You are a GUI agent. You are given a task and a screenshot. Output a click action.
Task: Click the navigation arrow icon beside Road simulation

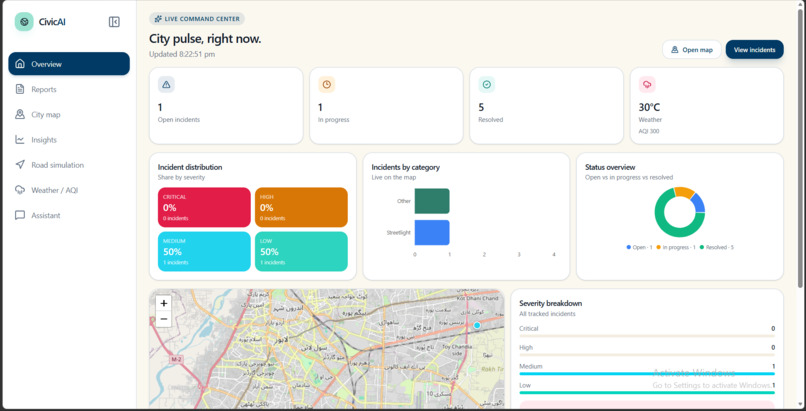click(20, 164)
